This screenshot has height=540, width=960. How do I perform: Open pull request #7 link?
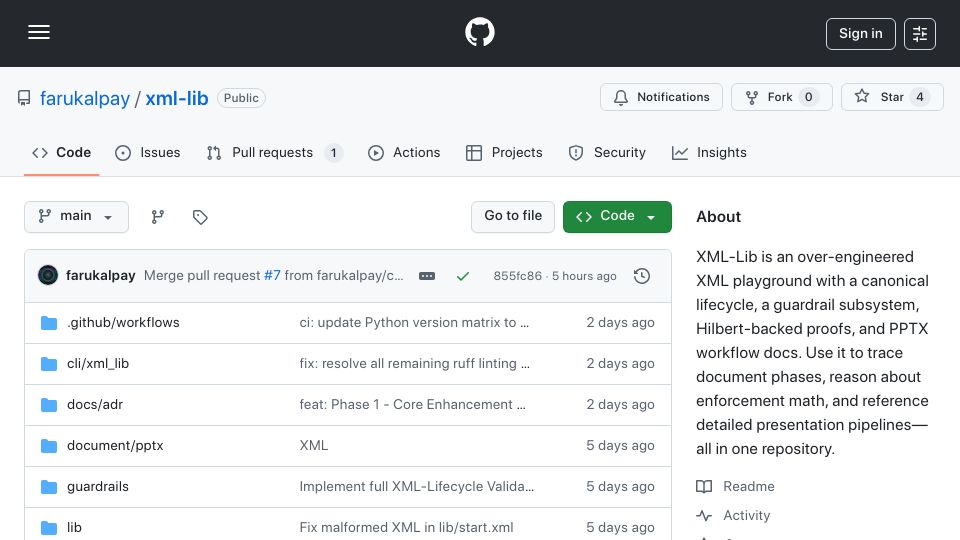(x=272, y=276)
